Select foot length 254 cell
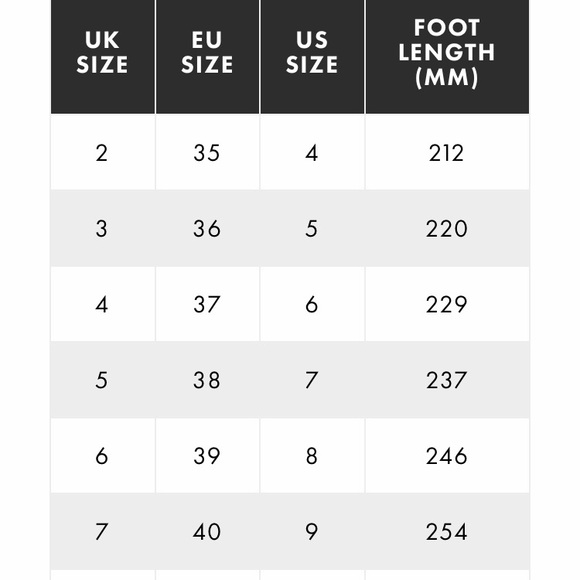The image size is (580, 580). [x=447, y=532]
